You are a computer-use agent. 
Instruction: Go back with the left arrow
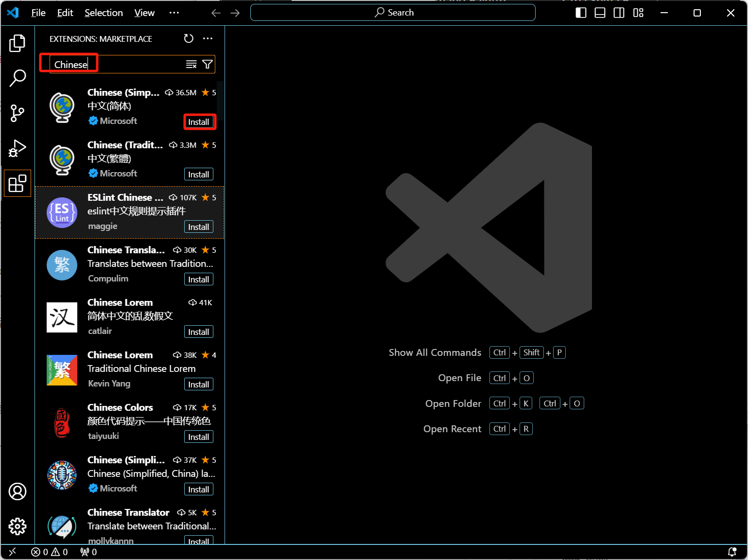point(216,13)
